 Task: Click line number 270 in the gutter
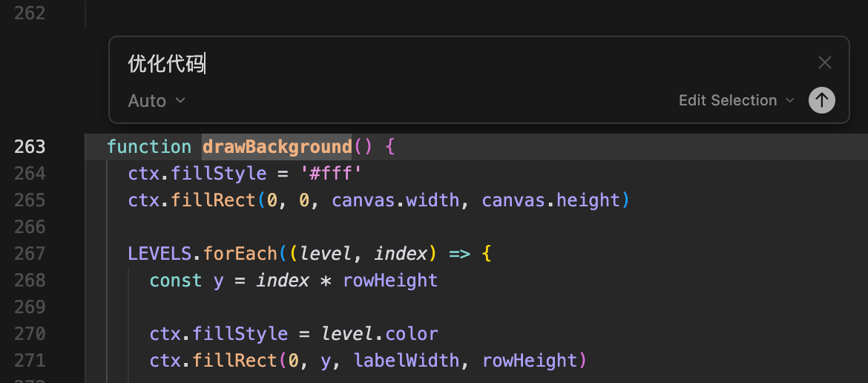tap(30, 334)
